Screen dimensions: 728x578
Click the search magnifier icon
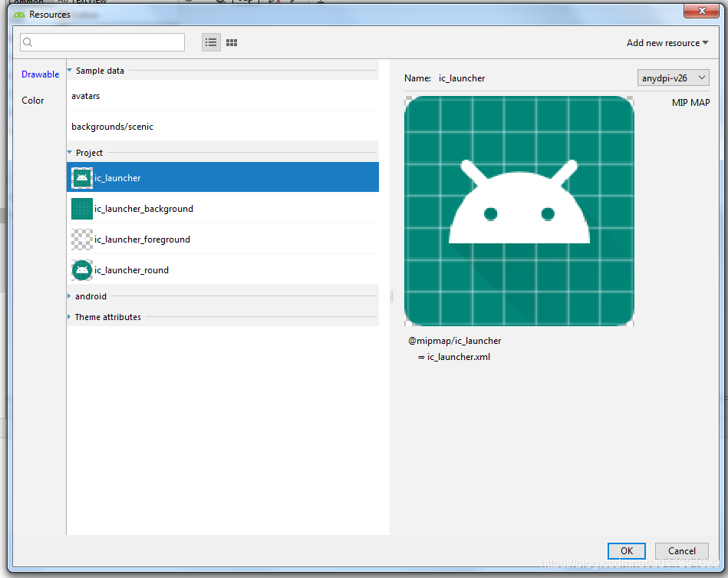click(28, 42)
